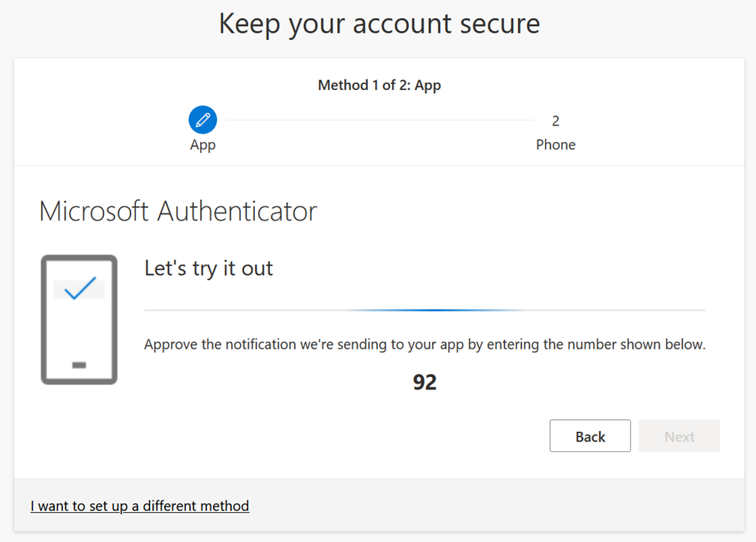Click the "Method 1 of 2: App" text

click(x=379, y=85)
